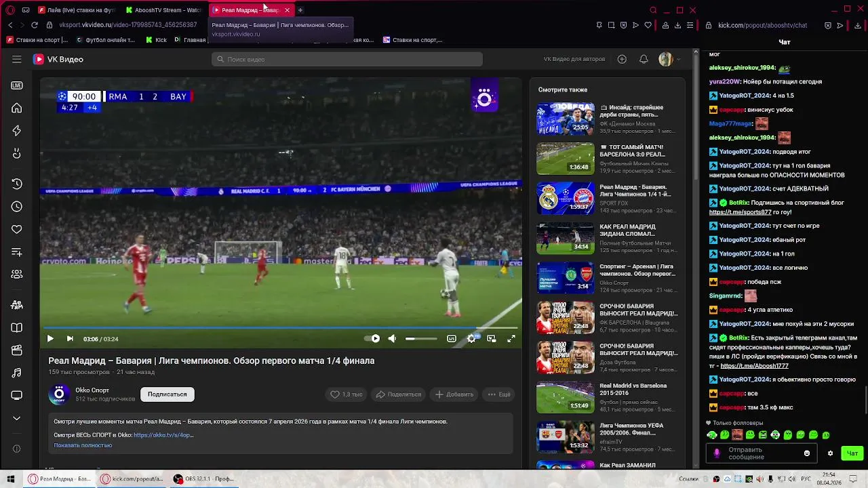Open the music note icon in sidebar

pyautogui.click(x=17, y=373)
